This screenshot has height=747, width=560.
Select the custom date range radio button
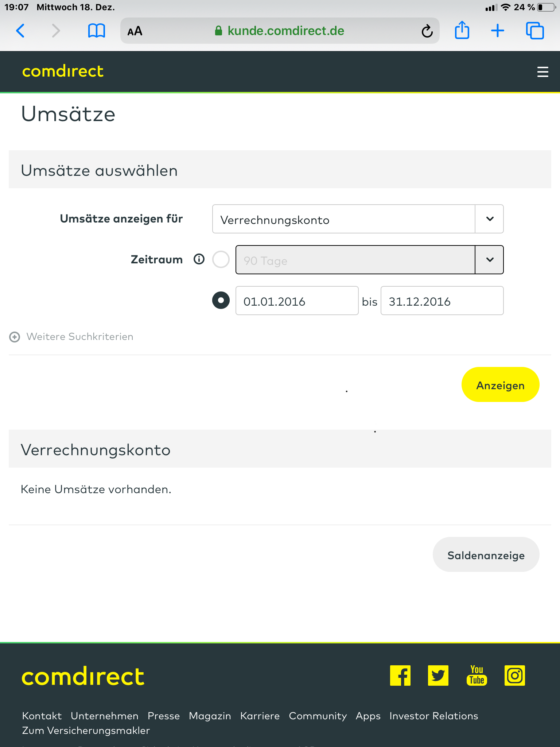point(221,300)
